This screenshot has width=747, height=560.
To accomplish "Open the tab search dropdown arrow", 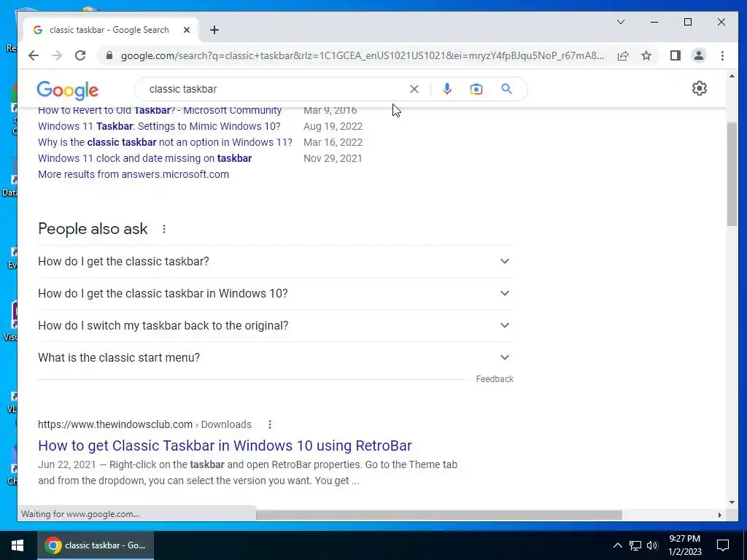I will point(620,22).
